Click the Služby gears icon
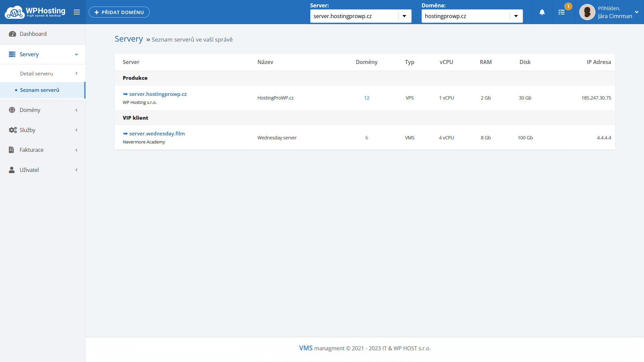Screen dimensions: 644x362 point(13,130)
